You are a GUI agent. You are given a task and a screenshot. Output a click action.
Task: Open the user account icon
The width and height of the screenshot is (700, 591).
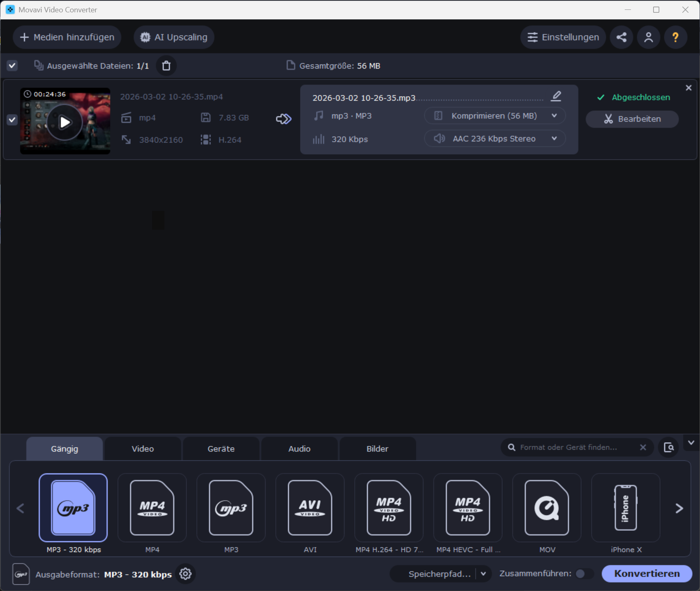[649, 37]
